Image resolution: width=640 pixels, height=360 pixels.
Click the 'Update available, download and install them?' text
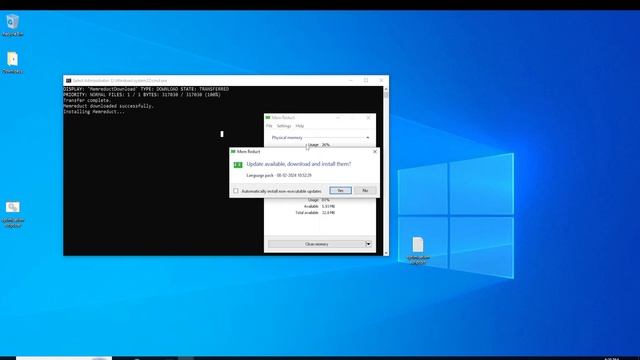(299, 164)
